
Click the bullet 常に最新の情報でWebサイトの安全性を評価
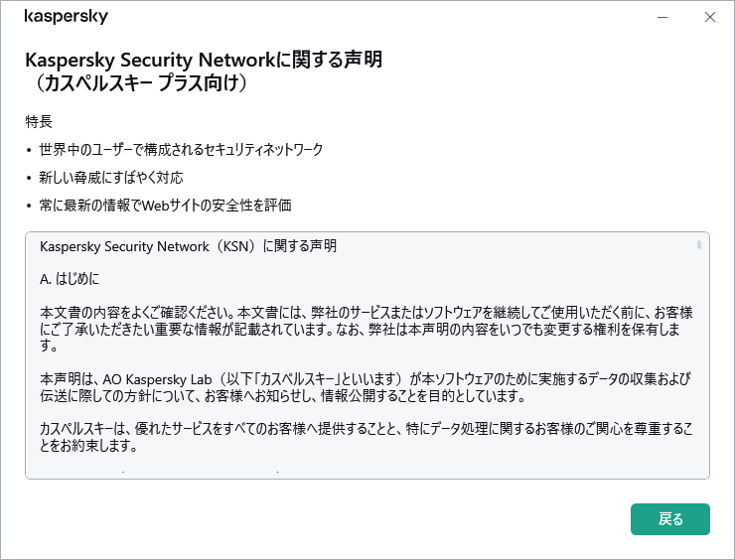coord(165,205)
